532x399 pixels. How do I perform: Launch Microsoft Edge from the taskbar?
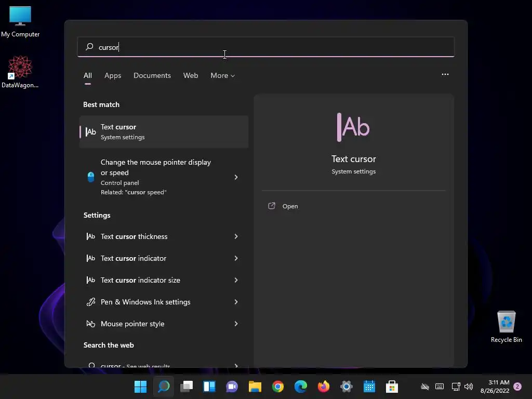click(301, 387)
